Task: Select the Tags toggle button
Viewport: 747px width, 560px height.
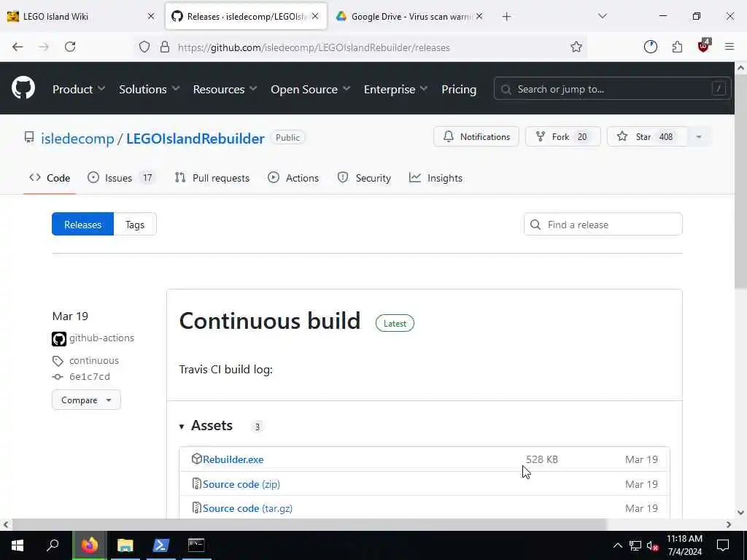Action: 135,225
